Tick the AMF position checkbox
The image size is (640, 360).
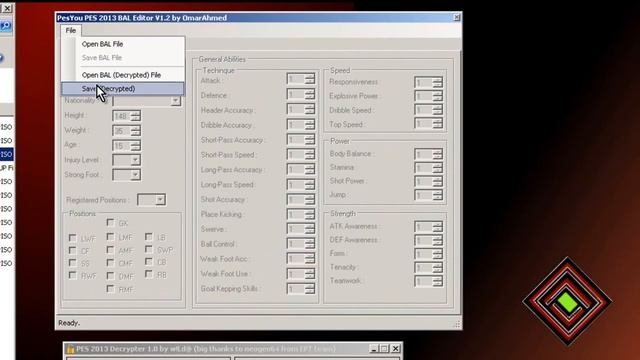coord(110,250)
